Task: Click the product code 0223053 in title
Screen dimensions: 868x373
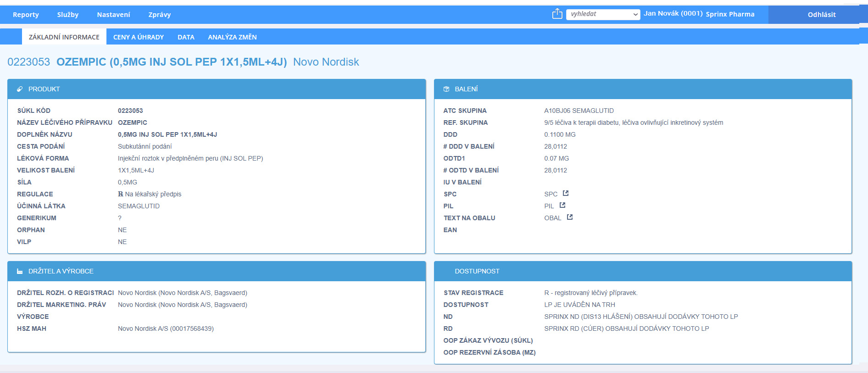Action: tap(28, 62)
